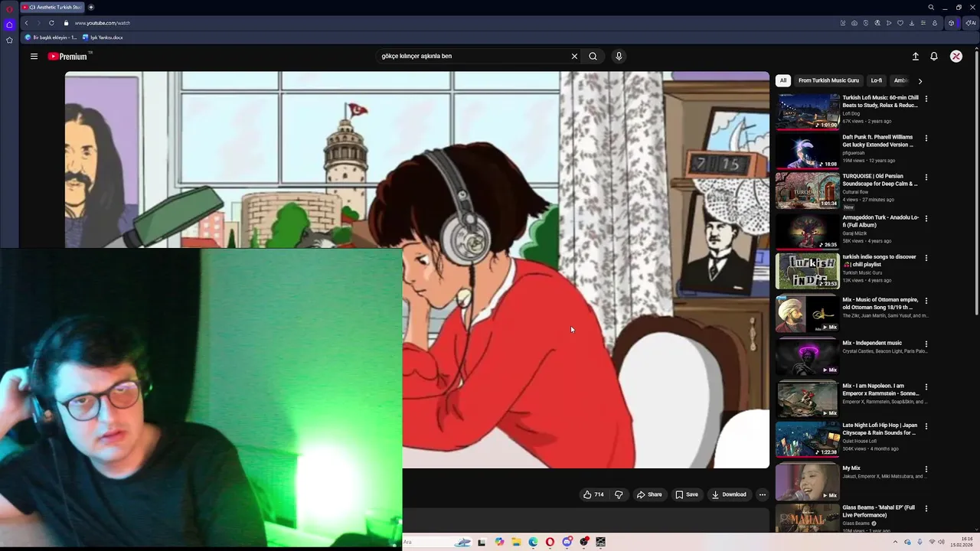Viewport: 980px width, 551px height.
Task: Open the Aesthetic Turkish browser tab
Action: coord(52,7)
